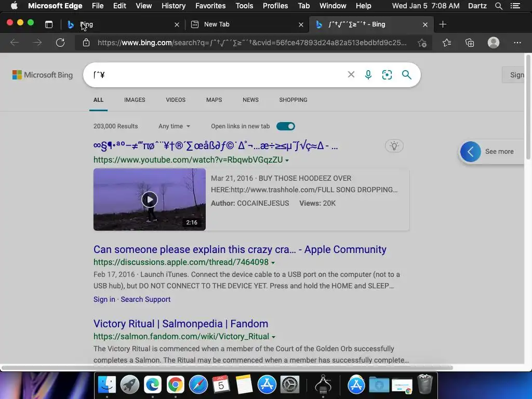532x399 pixels.
Task: Open the History menu in menu bar
Action: click(174, 6)
